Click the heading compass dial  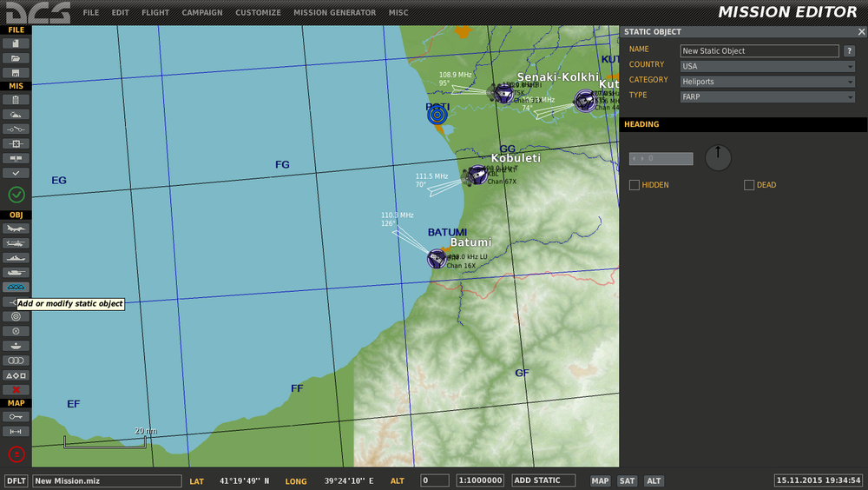(x=718, y=157)
